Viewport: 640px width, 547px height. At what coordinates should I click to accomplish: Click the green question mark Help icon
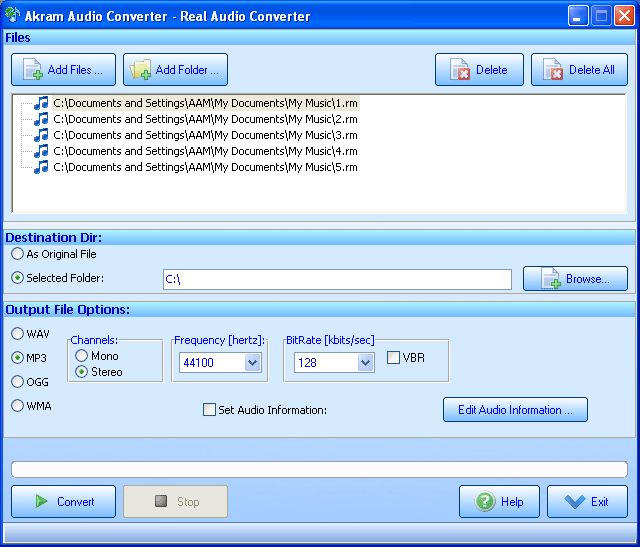[x=485, y=501]
